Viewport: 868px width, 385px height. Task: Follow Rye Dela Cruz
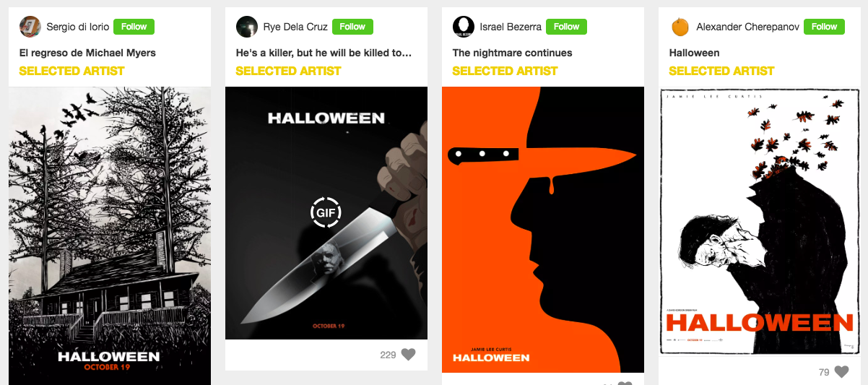pyautogui.click(x=352, y=27)
